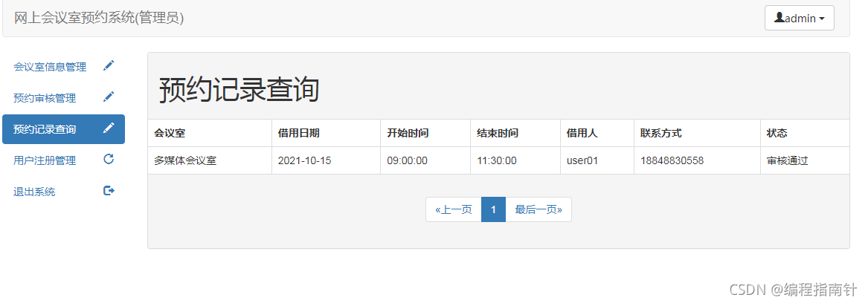Viewport: 868px width, 303px height.
Task: Click 网上会议室预约系统 title link
Action: pyautogui.click(x=99, y=18)
